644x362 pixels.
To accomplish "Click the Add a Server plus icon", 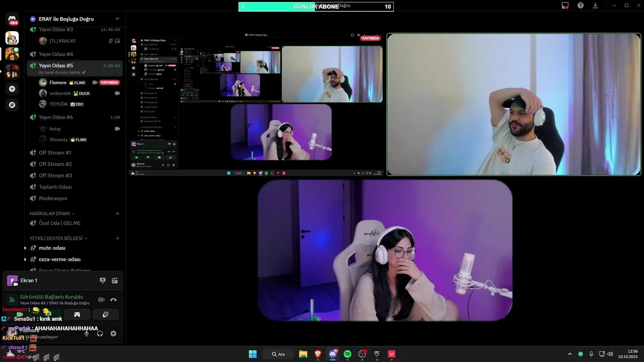I will point(12,89).
